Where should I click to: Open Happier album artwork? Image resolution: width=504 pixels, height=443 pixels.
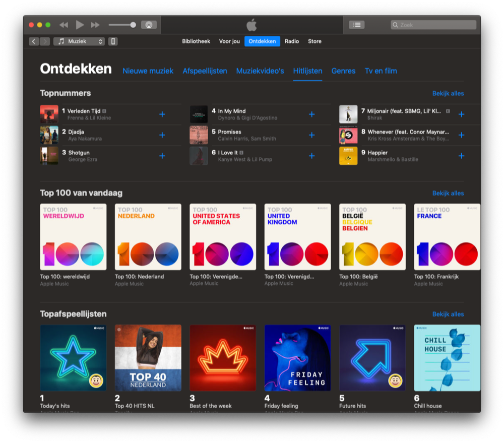tap(348, 156)
